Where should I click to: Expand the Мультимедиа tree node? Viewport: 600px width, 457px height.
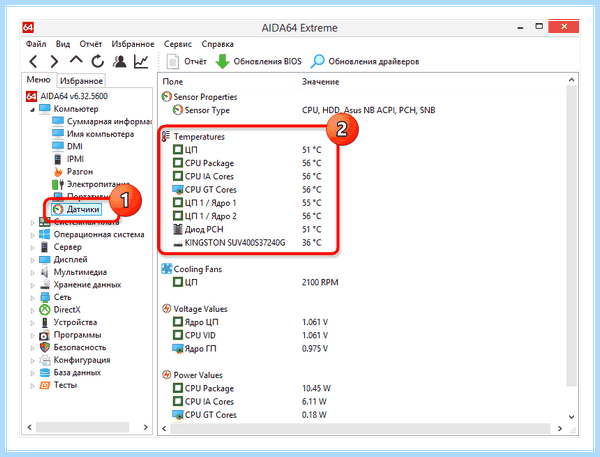point(33,273)
